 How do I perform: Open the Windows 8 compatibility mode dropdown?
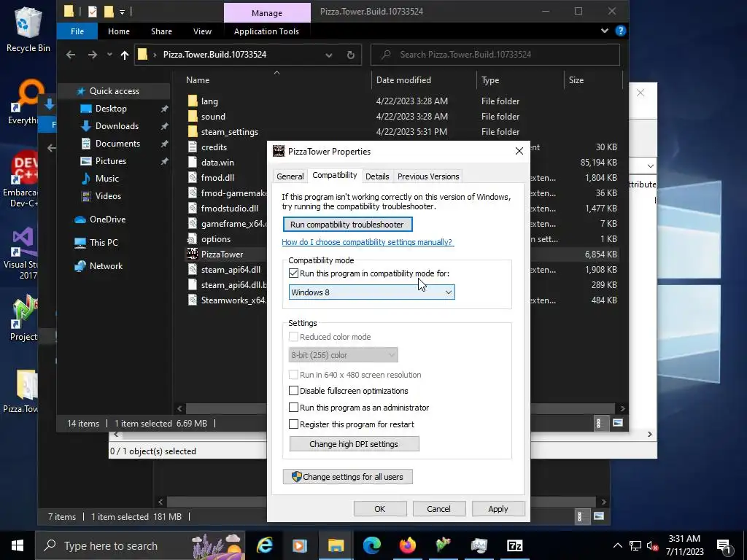click(x=371, y=292)
